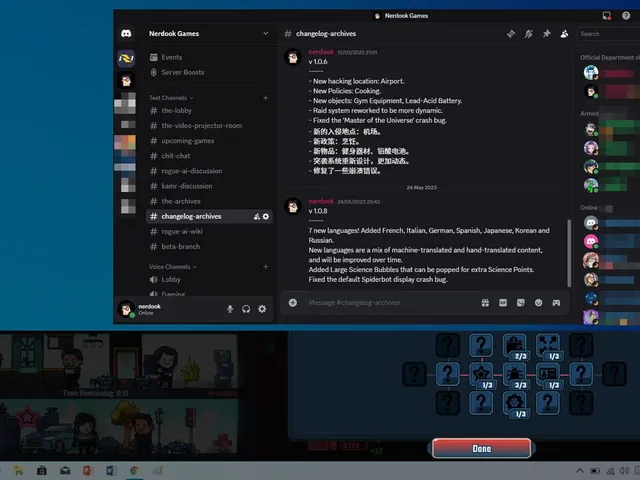Open Discord direct messages home icon
Viewport: 640px width, 480px height.
tap(126, 33)
